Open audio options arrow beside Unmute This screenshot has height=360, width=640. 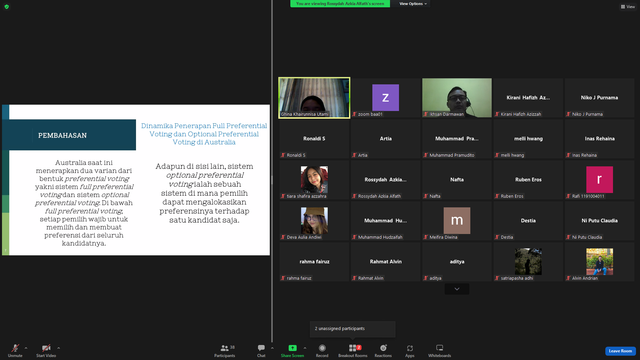pos(26,348)
